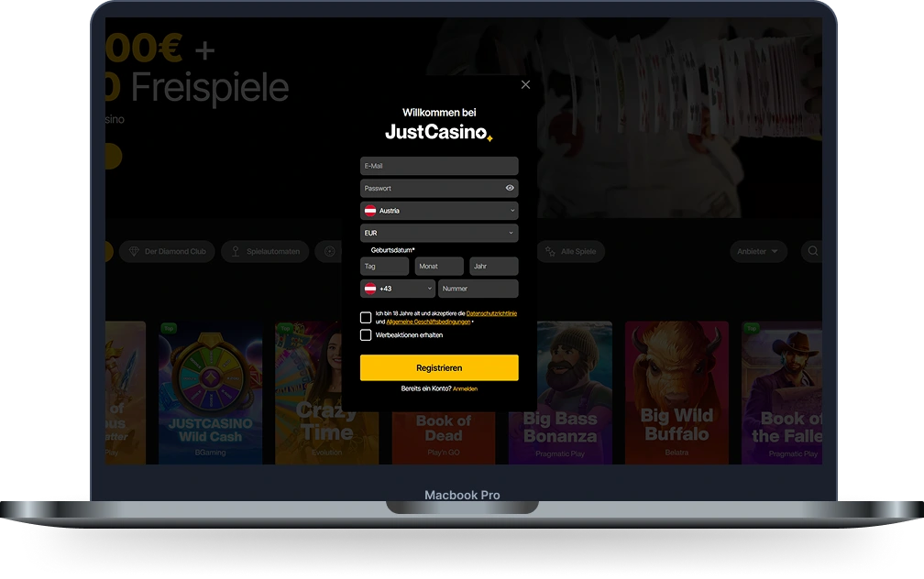
Task: Click the slot machine icon in Spielautomaten
Action: 235,252
